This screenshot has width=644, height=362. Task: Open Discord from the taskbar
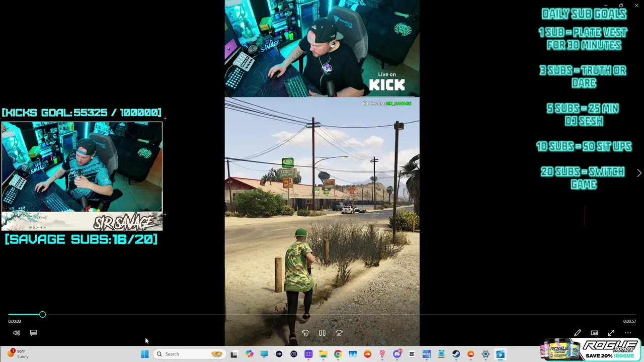pos(397,354)
